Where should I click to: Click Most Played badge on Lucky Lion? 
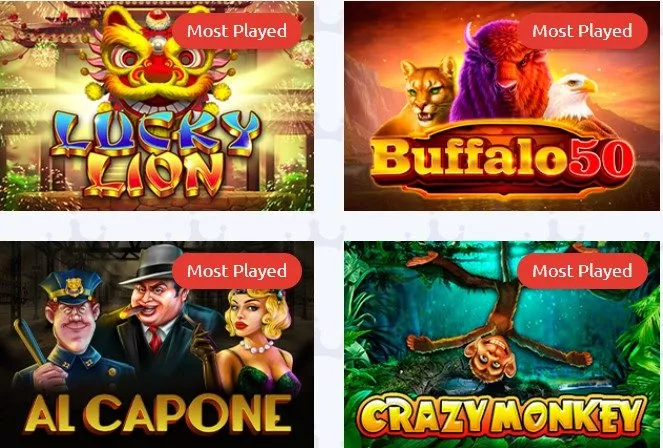(237, 31)
